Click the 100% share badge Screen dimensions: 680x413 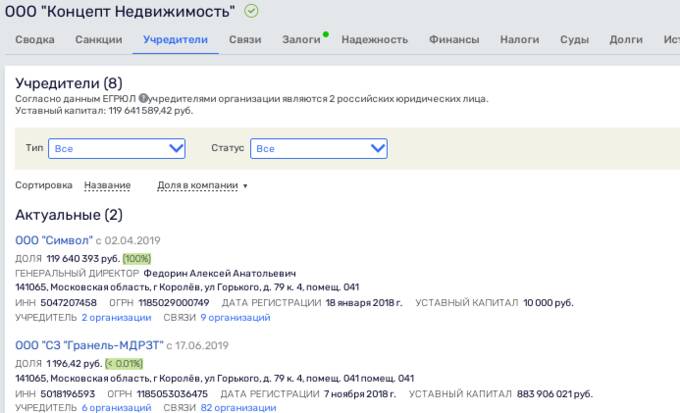click(x=137, y=259)
